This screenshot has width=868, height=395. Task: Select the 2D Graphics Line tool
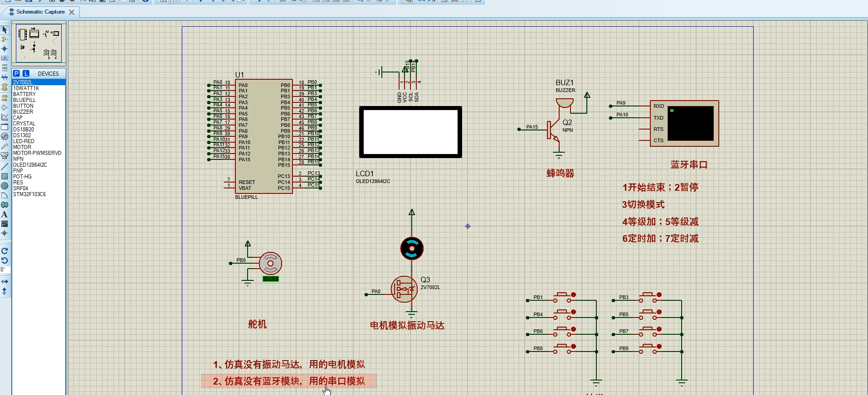pos(5,167)
